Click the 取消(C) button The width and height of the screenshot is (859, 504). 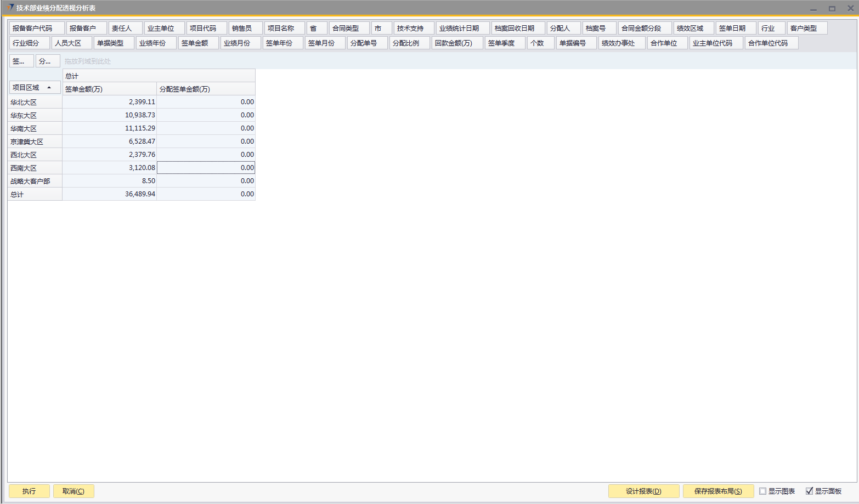(x=74, y=491)
